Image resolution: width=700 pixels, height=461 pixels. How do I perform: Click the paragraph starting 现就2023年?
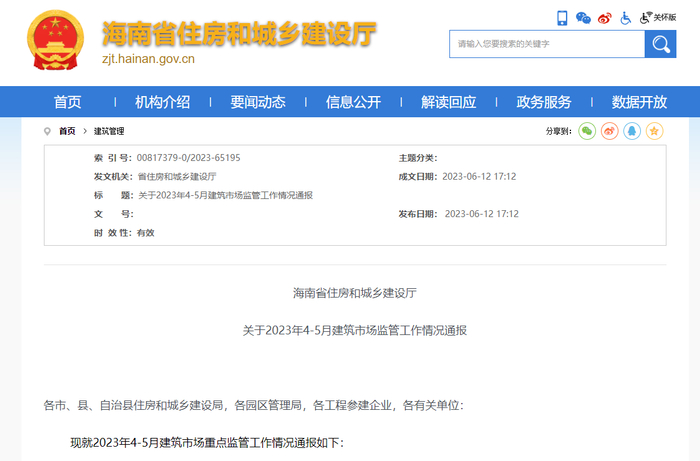tap(207, 443)
